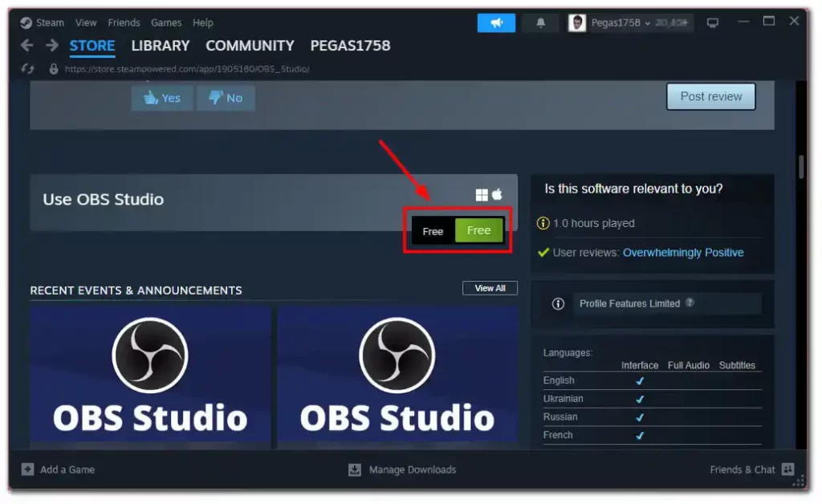Switch to Big Picture mode icon
822x504 pixels.
pyautogui.click(x=713, y=22)
